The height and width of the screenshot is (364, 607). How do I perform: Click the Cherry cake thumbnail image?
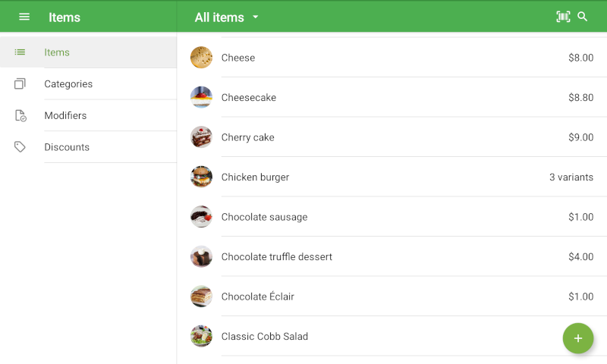(201, 137)
